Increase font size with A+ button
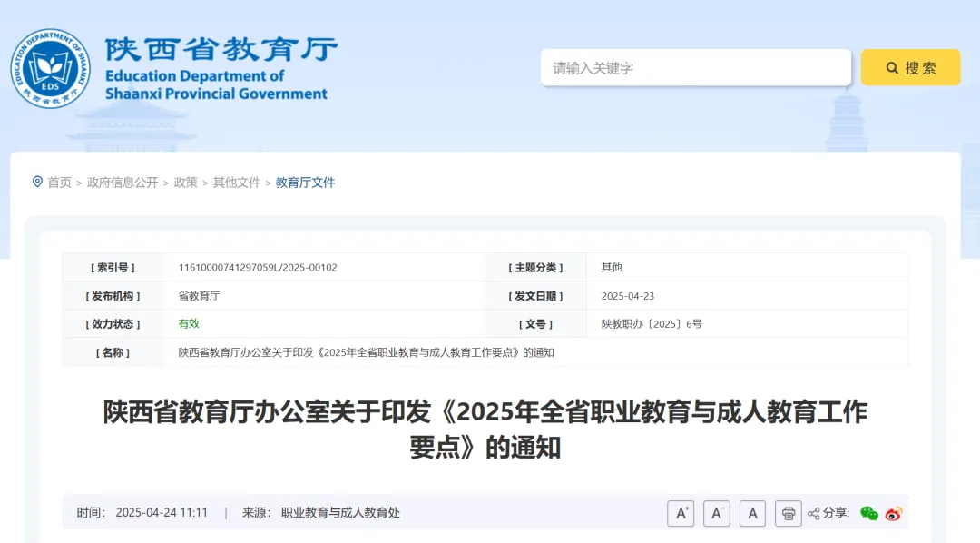The image size is (980, 543). tap(681, 514)
